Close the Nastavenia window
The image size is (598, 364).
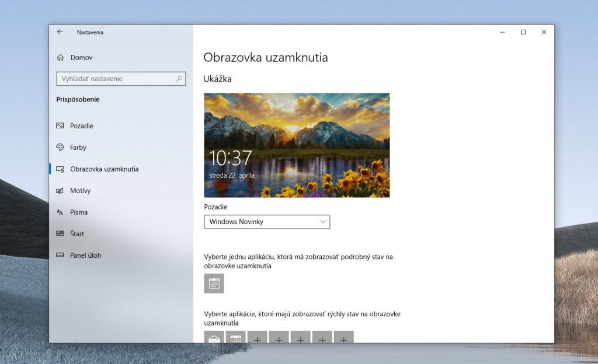[544, 32]
